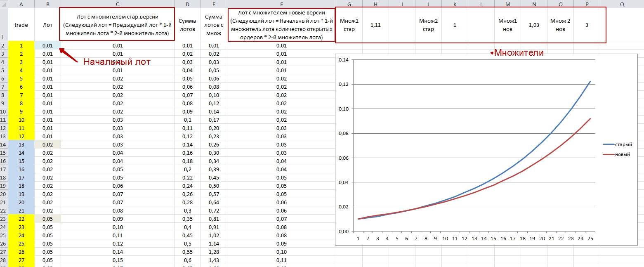Click 'Сумма лотов с множ' header cell
The height and width of the screenshot is (267, 644).
coord(214,25)
